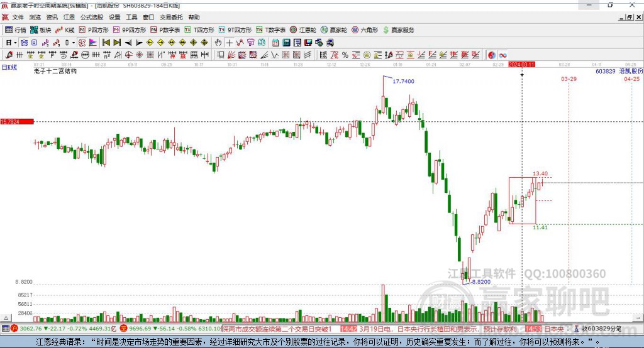Click the calendar icon in toolbar
The width and height of the screenshot is (644, 348).
pyautogui.click(x=275, y=43)
